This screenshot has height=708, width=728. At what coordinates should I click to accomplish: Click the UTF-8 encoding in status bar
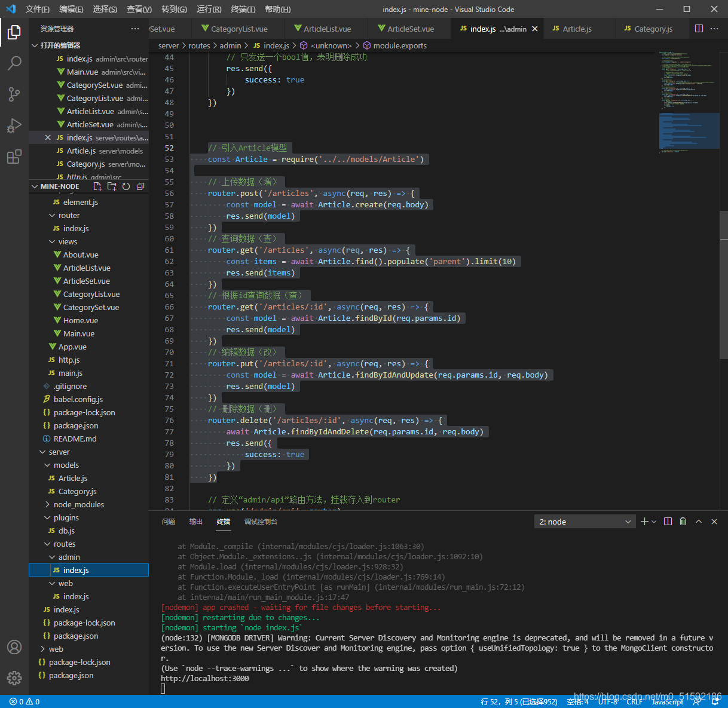pyautogui.click(x=608, y=702)
